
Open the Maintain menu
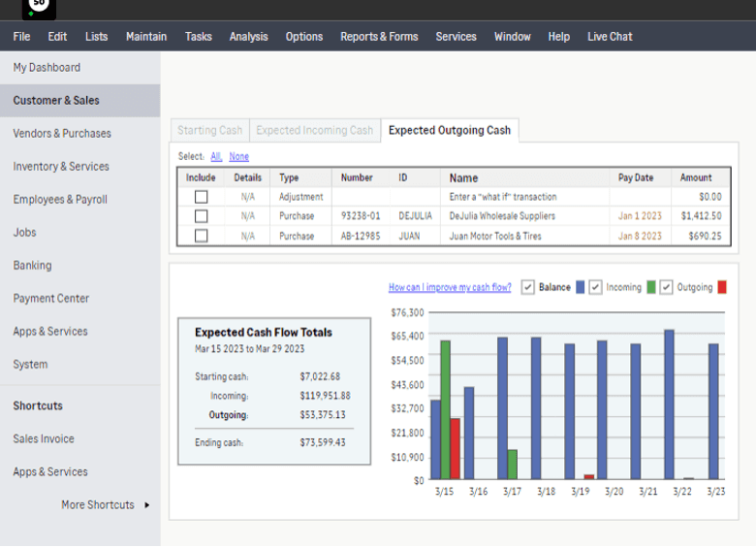(146, 37)
